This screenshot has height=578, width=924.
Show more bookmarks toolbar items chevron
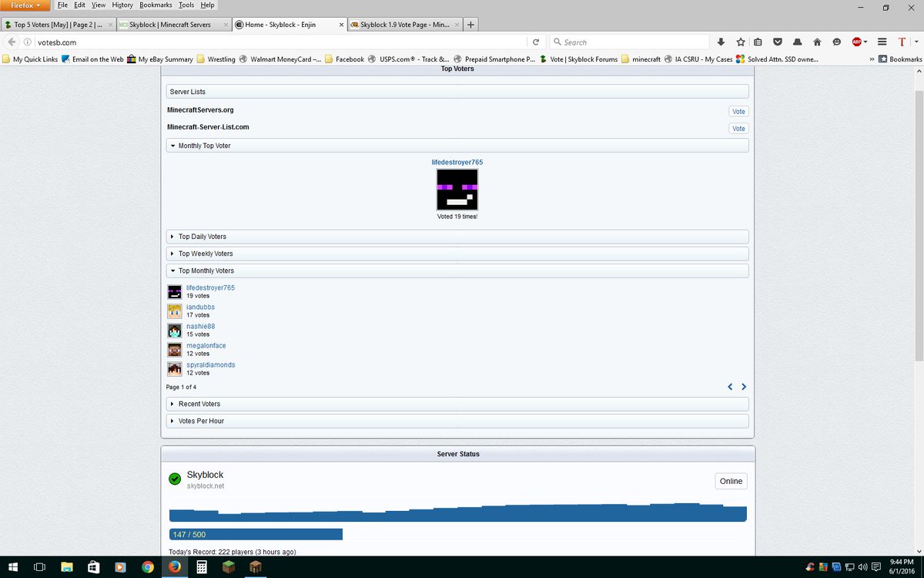(872, 59)
